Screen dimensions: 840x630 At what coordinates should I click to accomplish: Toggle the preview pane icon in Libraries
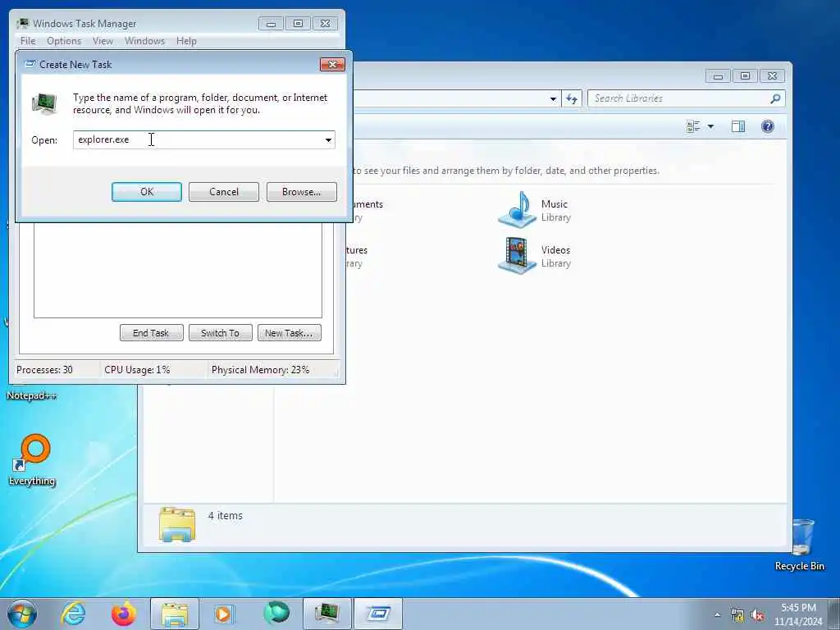738,126
